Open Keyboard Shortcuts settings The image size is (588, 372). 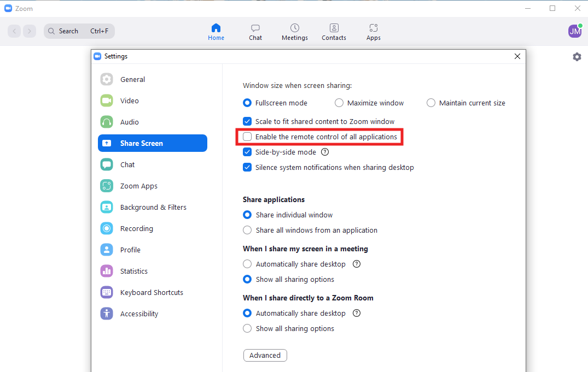(153, 293)
